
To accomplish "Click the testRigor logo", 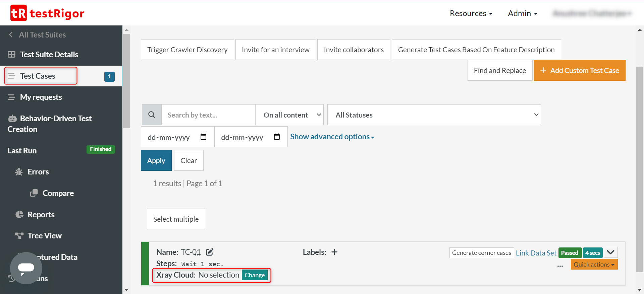I will [x=47, y=13].
